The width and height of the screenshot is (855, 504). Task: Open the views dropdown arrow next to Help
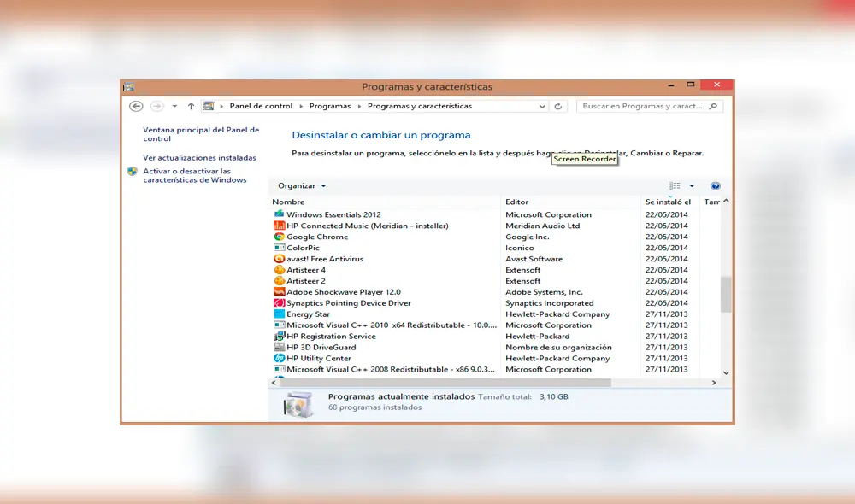(692, 185)
